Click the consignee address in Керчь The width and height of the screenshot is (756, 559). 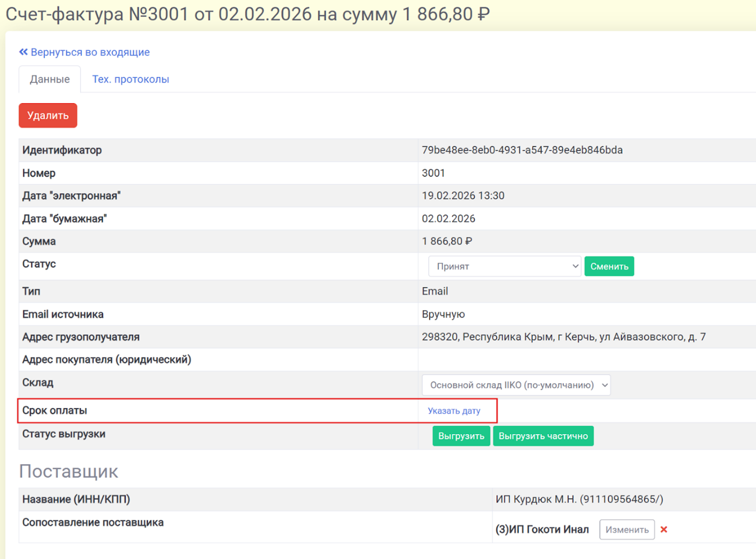click(563, 337)
